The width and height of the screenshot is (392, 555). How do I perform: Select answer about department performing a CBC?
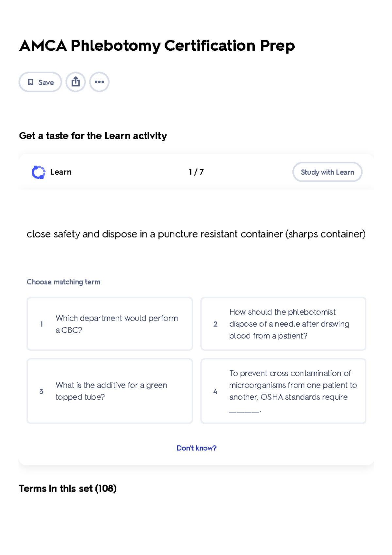click(x=110, y=324)
